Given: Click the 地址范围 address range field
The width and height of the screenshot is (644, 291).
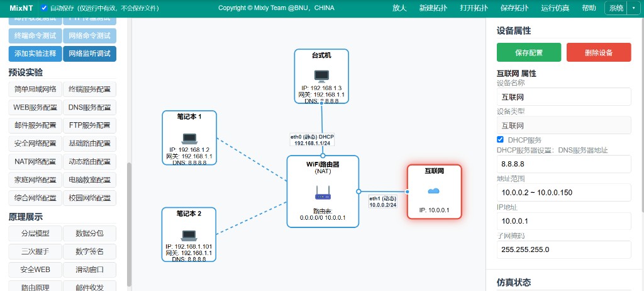Looking at the screenshot, I should point(564,192).
